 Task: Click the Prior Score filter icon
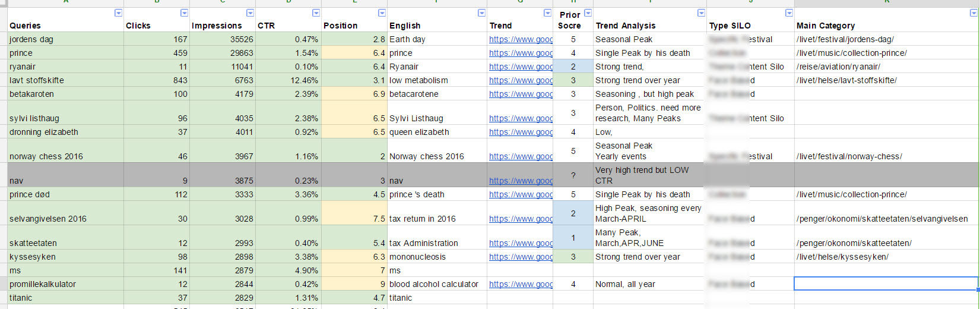click(588, 13)
